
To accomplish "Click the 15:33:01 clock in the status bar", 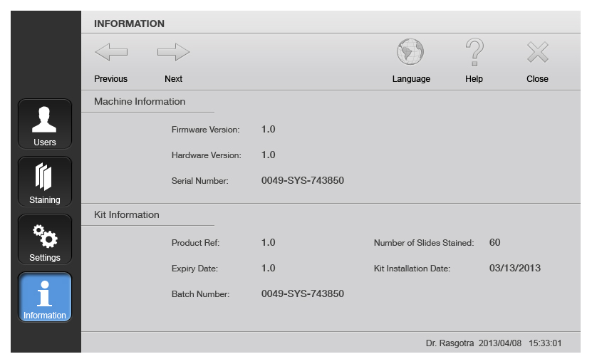I will pos(545,343).
